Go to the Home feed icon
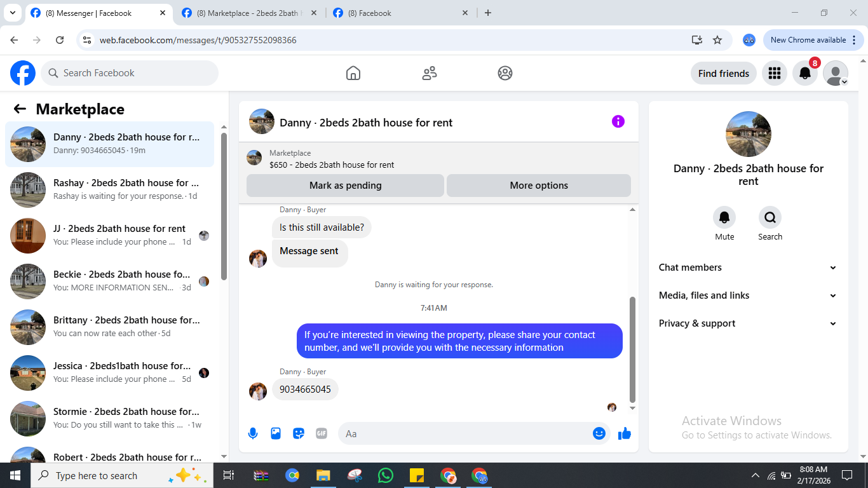868x488 pixels. tap(353, 73)
